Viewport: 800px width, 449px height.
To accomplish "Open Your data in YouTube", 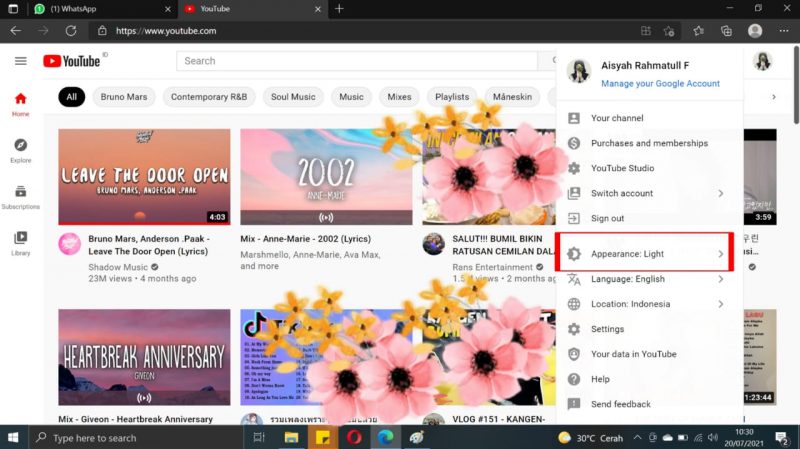I will (649, 354).
